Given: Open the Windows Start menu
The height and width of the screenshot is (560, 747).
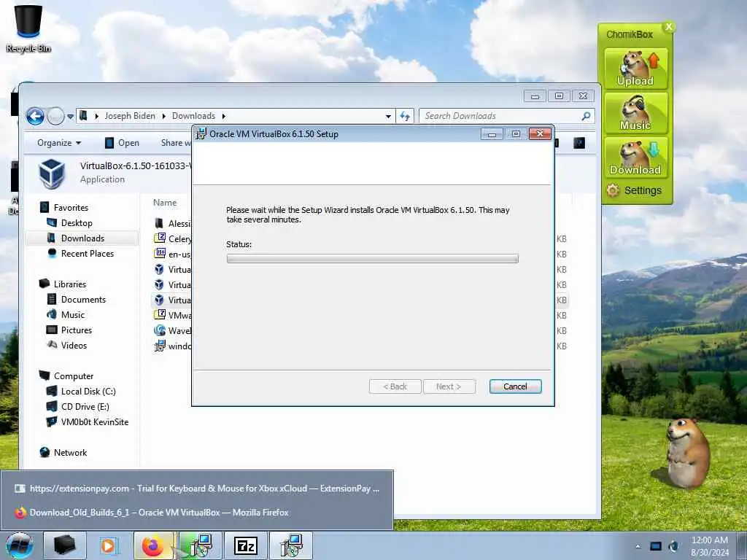Looking at the screenshot, I should point(20,545).
